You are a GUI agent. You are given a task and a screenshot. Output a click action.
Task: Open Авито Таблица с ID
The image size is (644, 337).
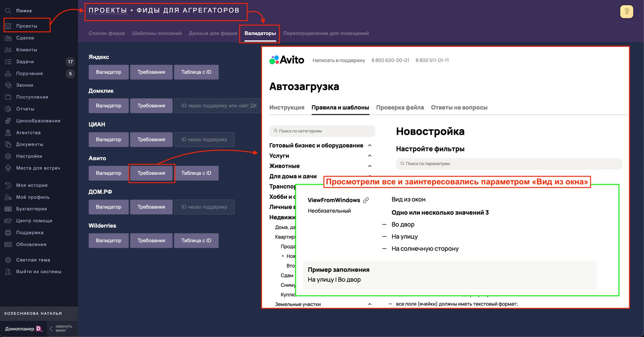tap(196, 173)
